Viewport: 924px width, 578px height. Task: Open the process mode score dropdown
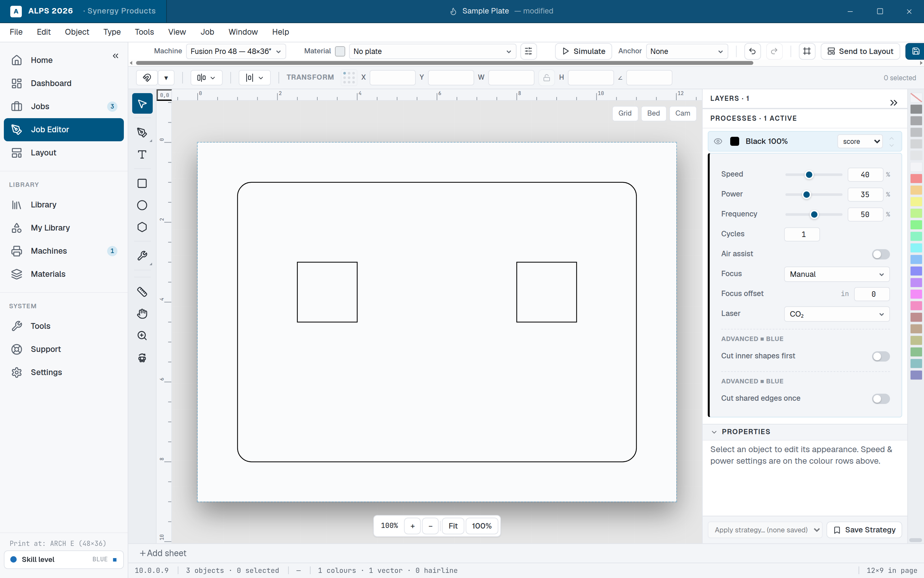[860, 141]
